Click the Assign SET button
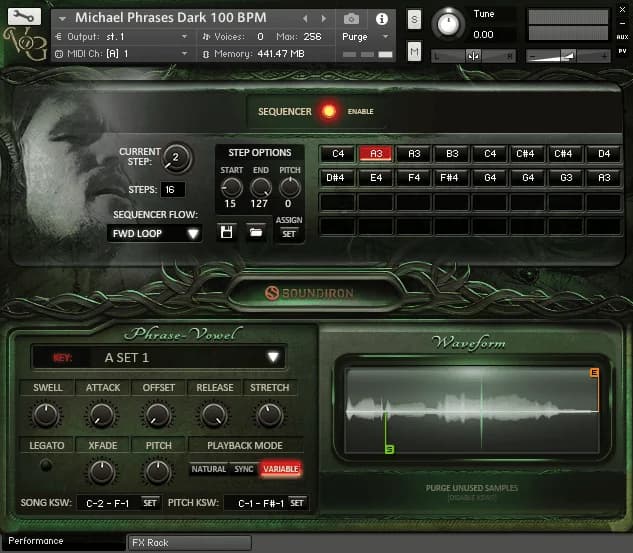This screenshot has width=633, height=553. [x=289, y=234]
